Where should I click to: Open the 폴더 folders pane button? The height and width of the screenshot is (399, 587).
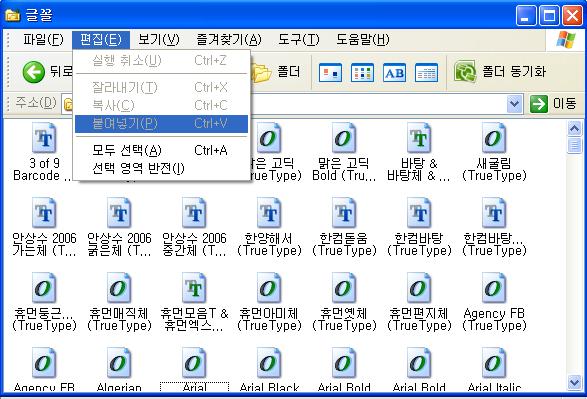pyautogui.click(x=277, y=72)
